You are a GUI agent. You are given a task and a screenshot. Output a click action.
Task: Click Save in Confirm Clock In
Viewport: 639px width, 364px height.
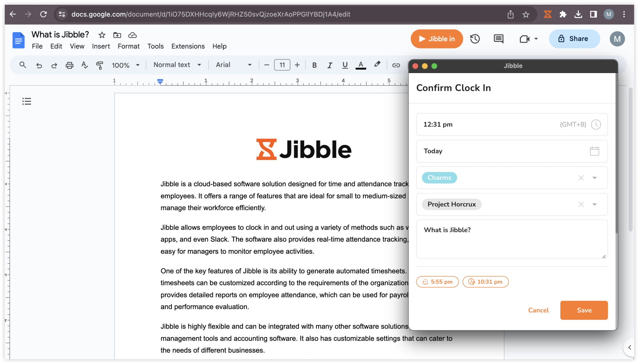pyautogui.click(x=584, y=310)
